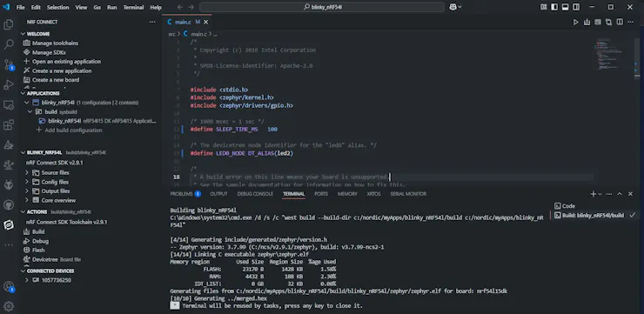Expand the Core overview node
Screen dimensions: 644x314
point(27,200)
